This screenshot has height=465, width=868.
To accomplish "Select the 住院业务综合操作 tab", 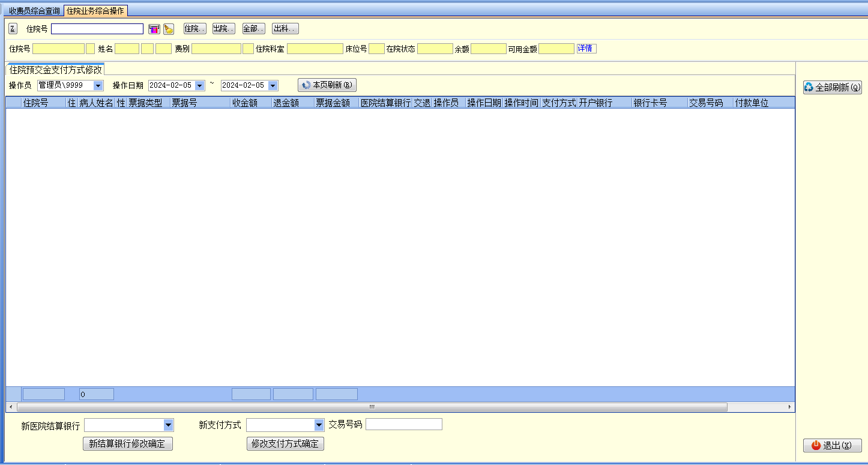I will 95,11.
